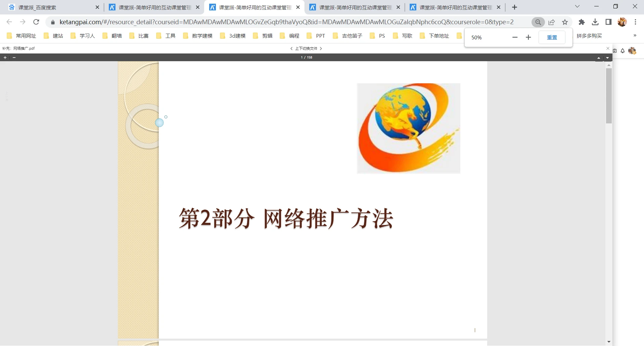The image size is (644, 346).
Task: Open PS bookmark folder
Action: pyautogui.click(x=377, y=36)
